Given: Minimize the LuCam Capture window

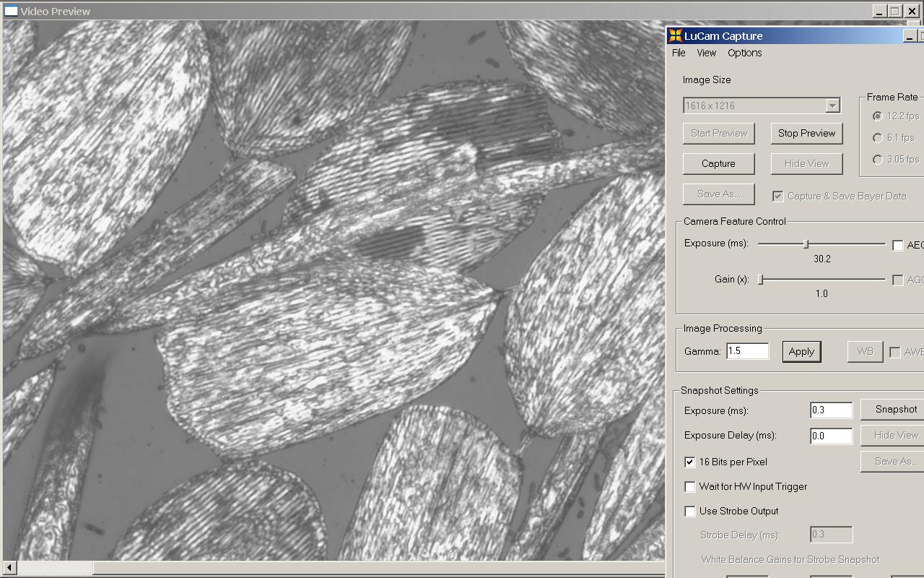Looking at the screenshot, I should [910, 35].
